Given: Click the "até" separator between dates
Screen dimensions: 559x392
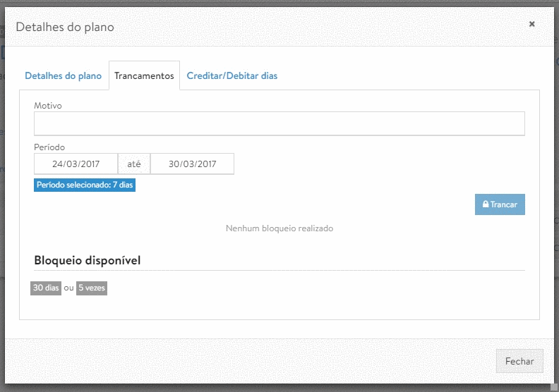Looking at the screenshot, I should [x=134, y=164].
